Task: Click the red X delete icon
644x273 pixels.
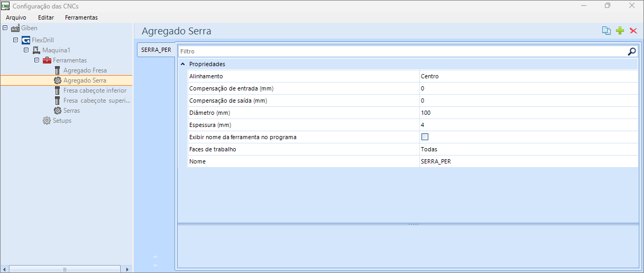Action: tap(633, 31)
